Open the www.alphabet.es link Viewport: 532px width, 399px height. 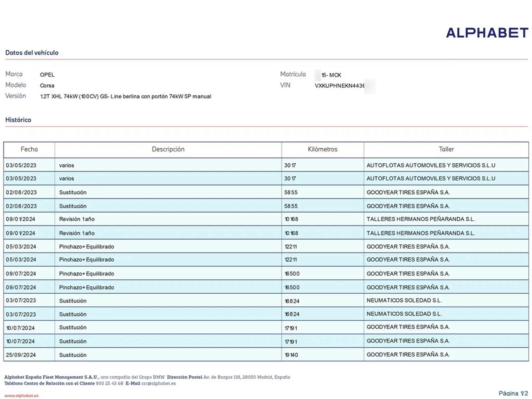(x=21, y=396)
